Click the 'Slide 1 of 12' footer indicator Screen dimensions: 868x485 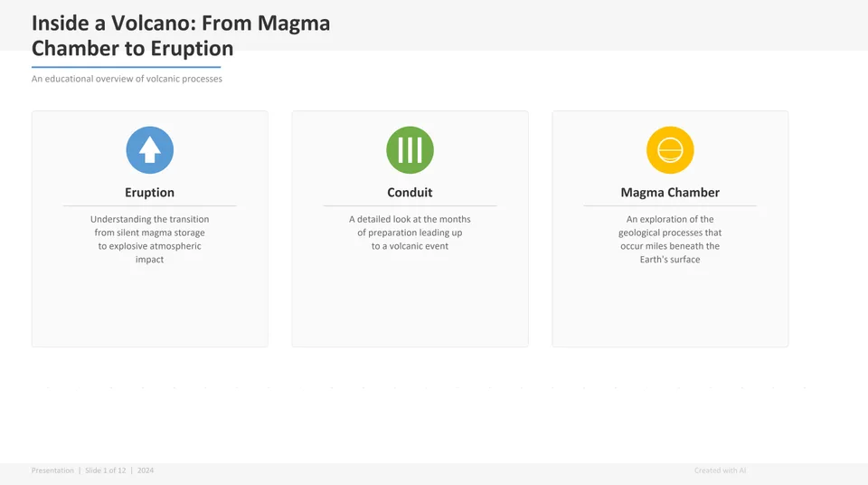[x=108, y=471]
